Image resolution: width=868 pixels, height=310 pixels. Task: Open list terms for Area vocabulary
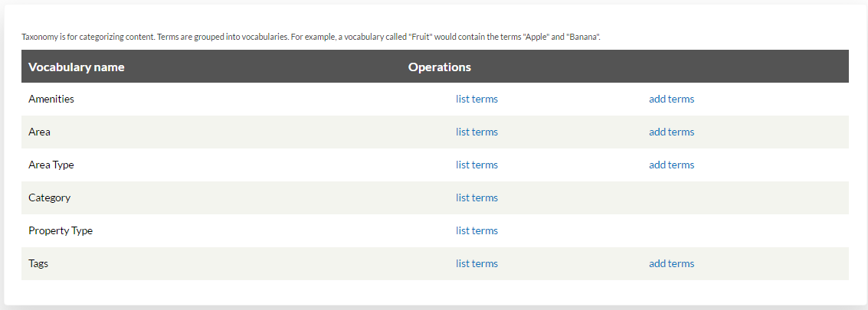pyautogui.click(x=477, y=132)
